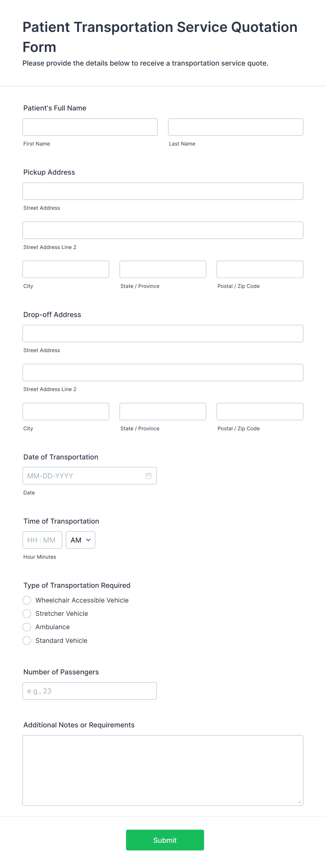Focus the patient's First Name field
Image resolution: width=326 pixels, height=868 pixels.
click(90, 127)
